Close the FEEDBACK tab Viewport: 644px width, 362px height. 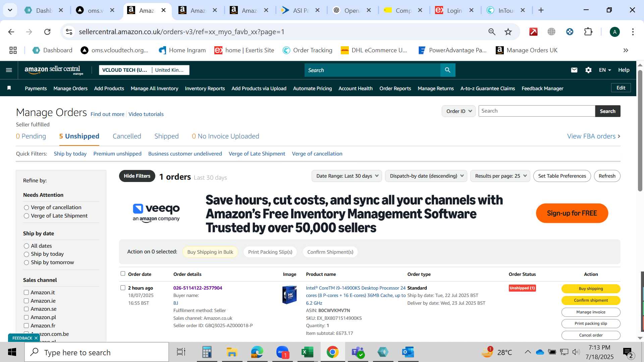[x=36, y=338]
